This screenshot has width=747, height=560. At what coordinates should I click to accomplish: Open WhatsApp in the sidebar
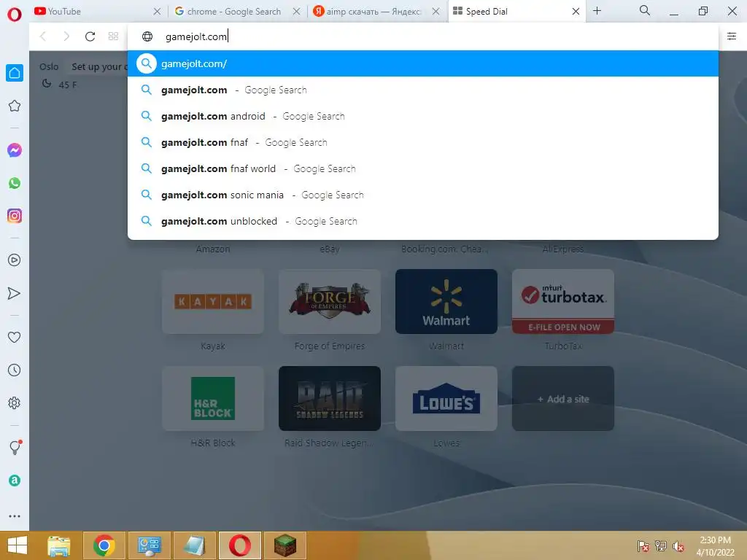[x=15, y=183]
